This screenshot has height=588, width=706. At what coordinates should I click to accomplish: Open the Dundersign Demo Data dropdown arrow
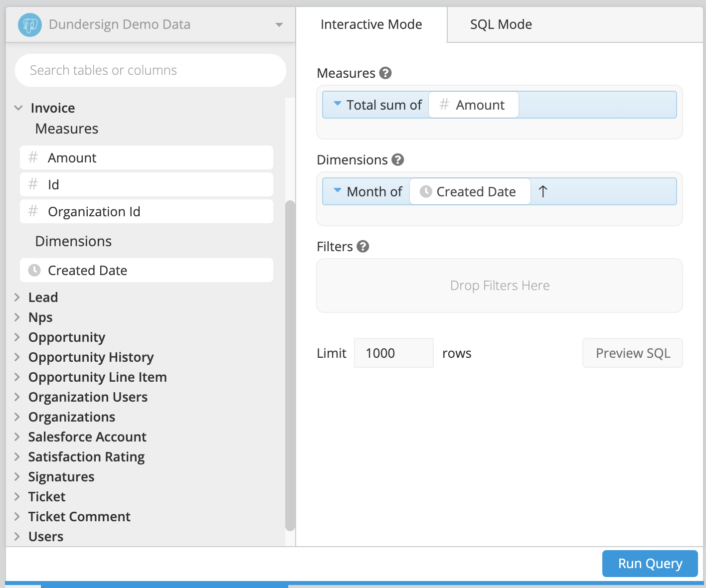(x=279, y=24)
